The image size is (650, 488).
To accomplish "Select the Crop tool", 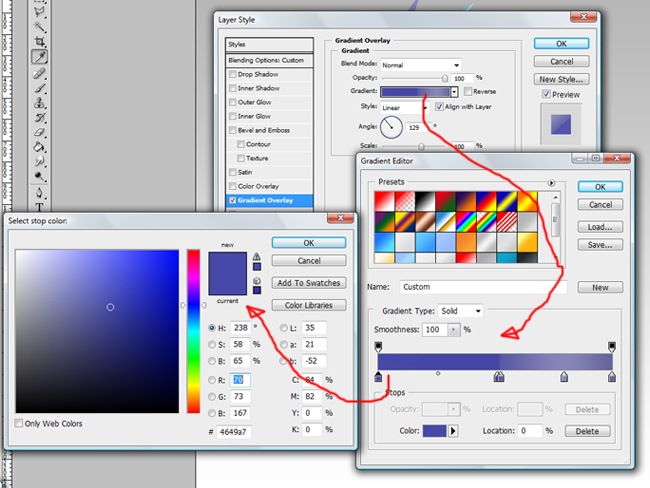I will pos(40,41).
